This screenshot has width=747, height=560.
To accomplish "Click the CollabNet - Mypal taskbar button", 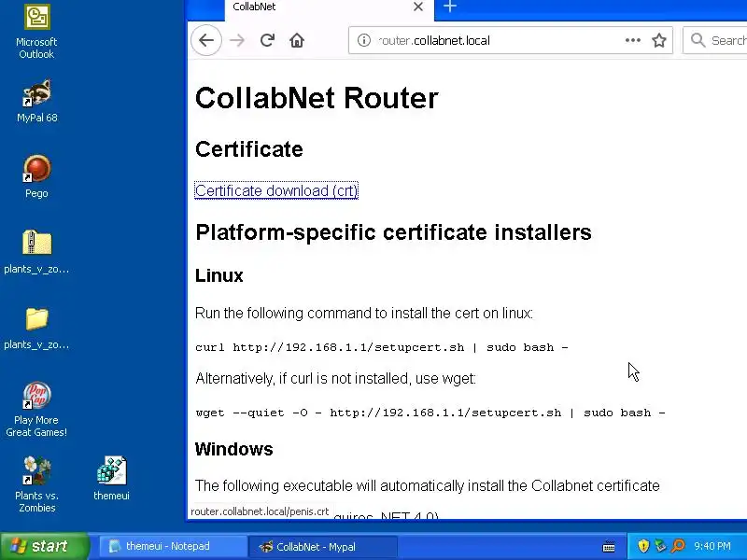I will pos(321,546).
